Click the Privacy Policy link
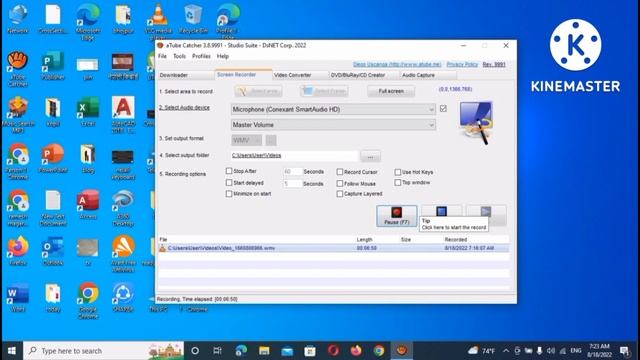 [462, 64]
